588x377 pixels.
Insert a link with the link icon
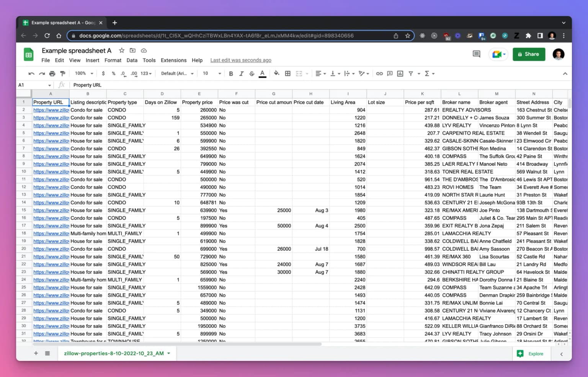[x=379, y=73]
